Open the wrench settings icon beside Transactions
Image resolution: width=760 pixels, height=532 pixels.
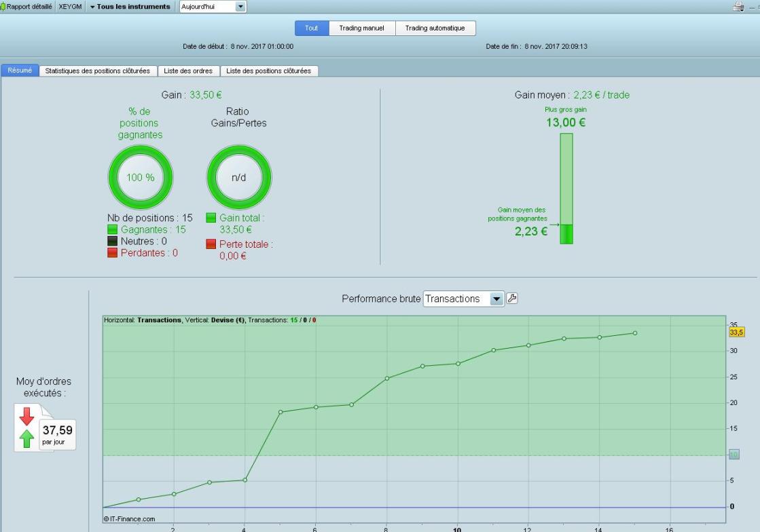[x=512, y=298]
